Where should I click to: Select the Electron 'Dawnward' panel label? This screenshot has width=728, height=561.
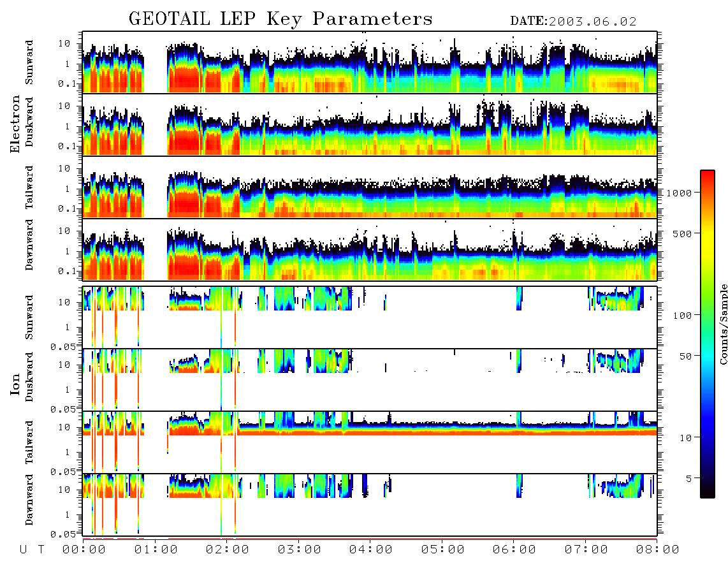(29, 245)
